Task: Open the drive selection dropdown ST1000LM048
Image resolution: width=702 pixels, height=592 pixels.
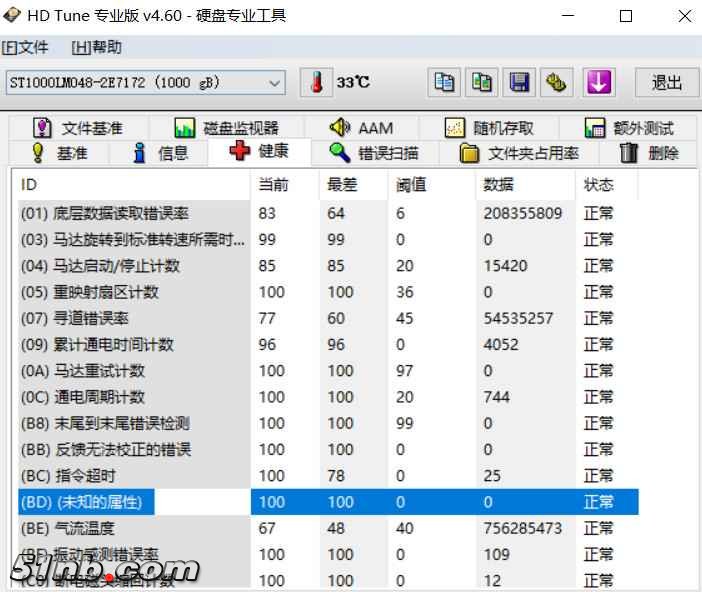Action: (x=146, y=82)
